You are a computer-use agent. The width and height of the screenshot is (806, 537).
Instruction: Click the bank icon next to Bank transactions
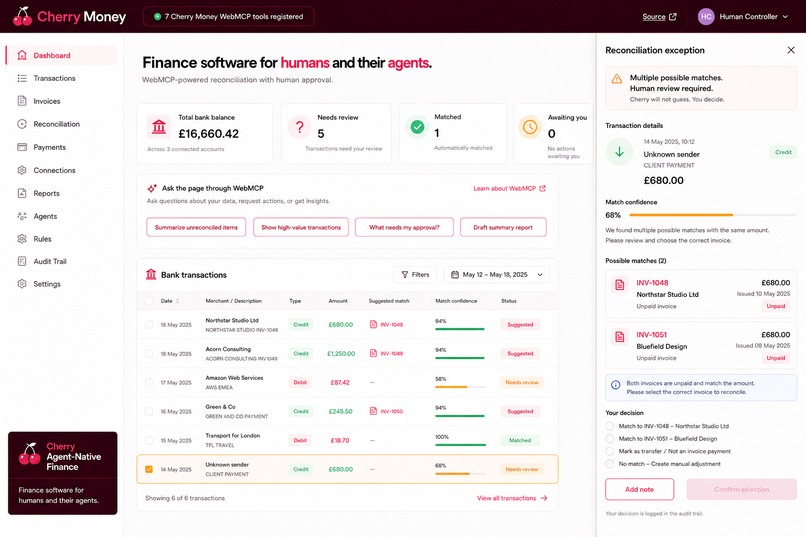(151, 274)
